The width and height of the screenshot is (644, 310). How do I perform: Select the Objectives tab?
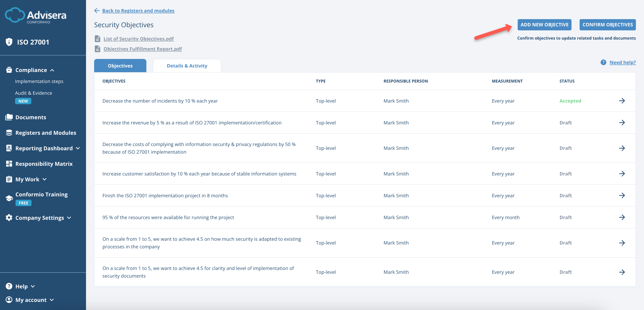120,65
